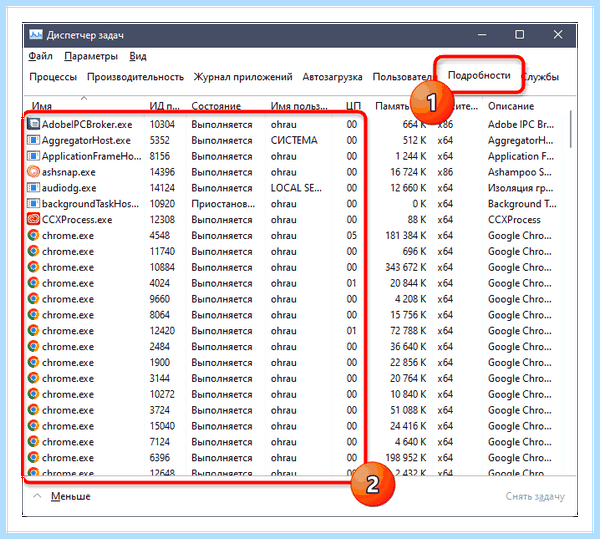
Task: Sort by the Состояние column header
Action: [216, 106]
